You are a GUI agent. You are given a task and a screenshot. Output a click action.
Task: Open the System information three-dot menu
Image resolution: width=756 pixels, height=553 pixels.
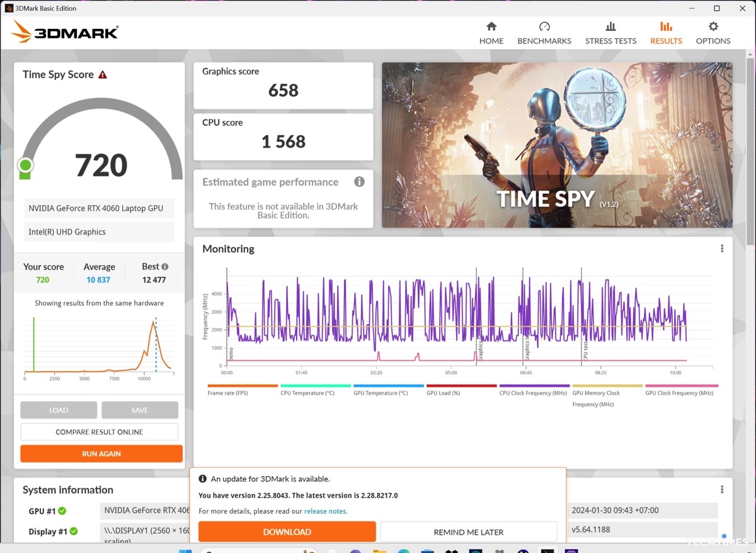point(722,489)
